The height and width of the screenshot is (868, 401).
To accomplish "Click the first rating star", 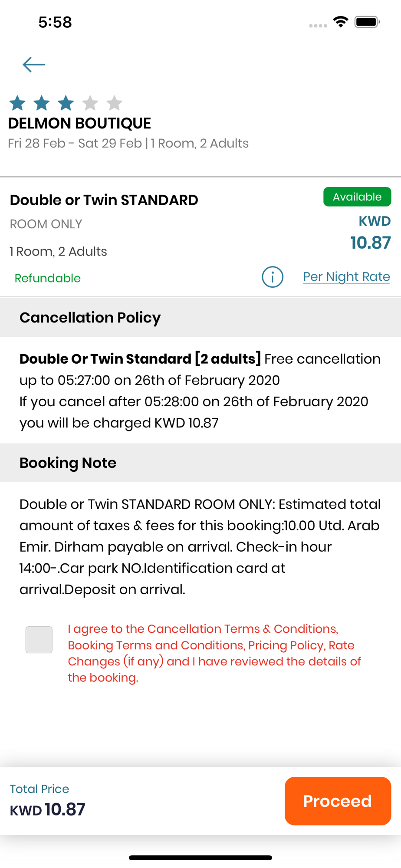I will pos(17,103).
